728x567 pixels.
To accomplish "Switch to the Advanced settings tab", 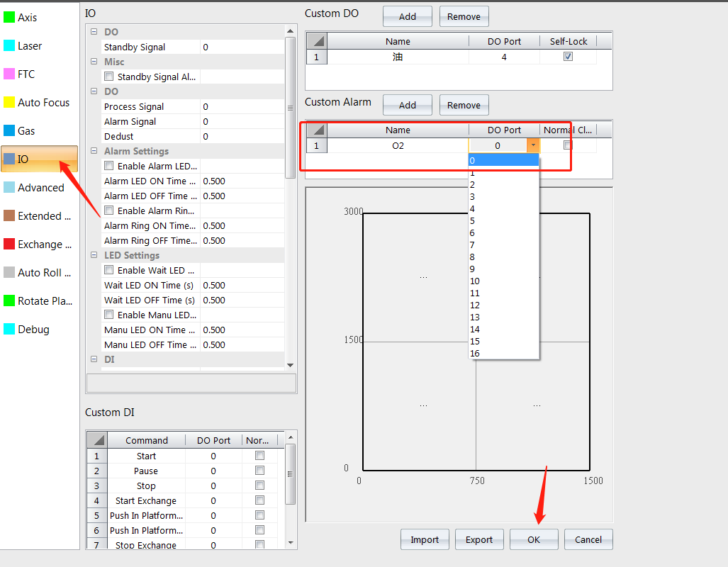I will click(40, 187).
